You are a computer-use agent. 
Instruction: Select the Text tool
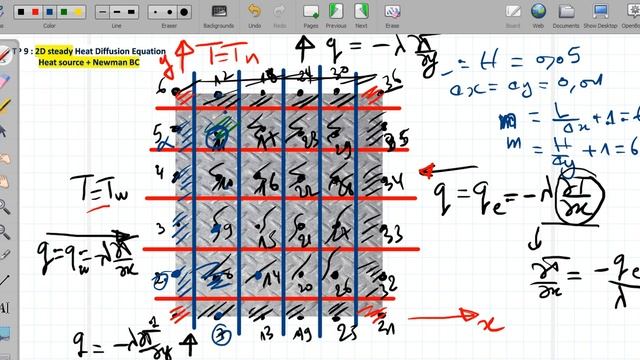pyautogui.click(x=5, y=307)
